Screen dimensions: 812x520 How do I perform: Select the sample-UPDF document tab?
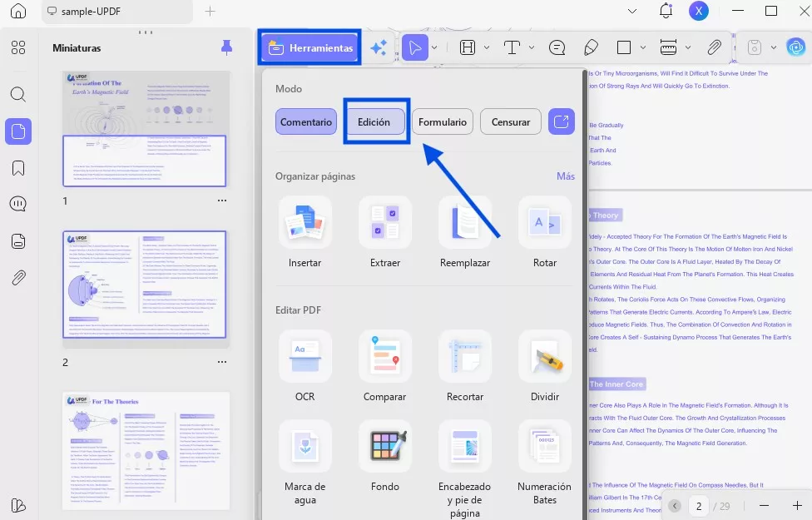click(117, 12)
